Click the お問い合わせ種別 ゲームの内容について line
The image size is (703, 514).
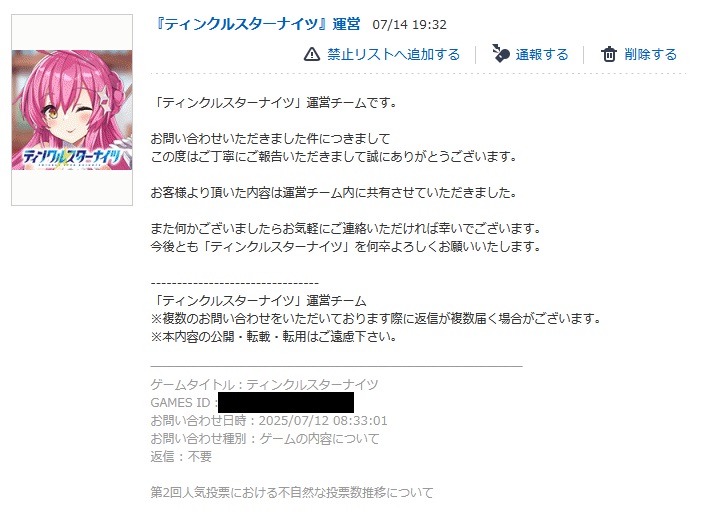pos(265,438)
